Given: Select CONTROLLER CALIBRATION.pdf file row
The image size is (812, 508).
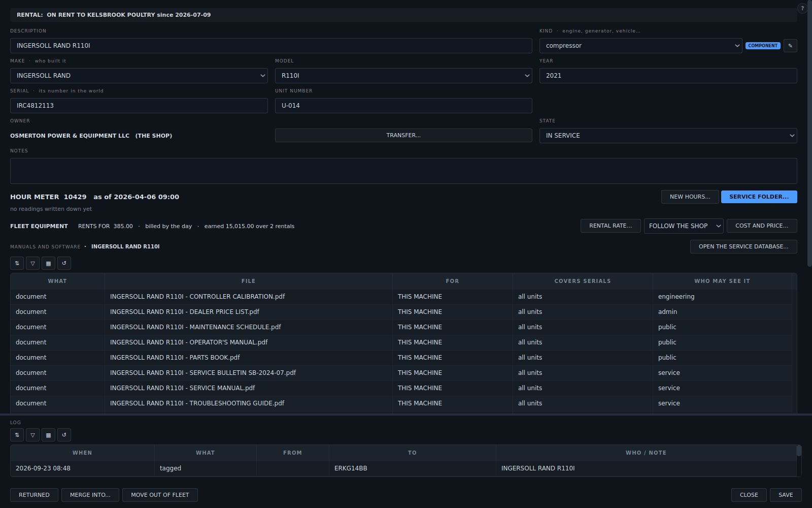Looking at the screenshot, I should pyautogui.click(x=401, y=297).
